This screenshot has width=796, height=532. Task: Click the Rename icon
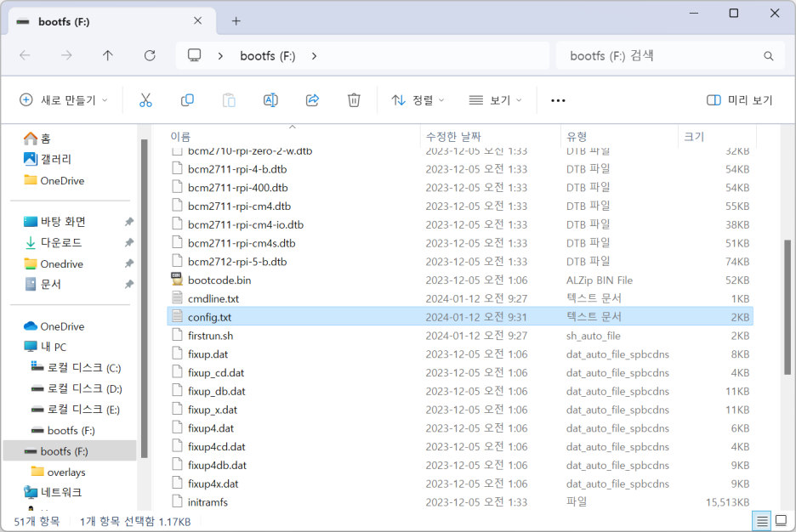point(270,100)
